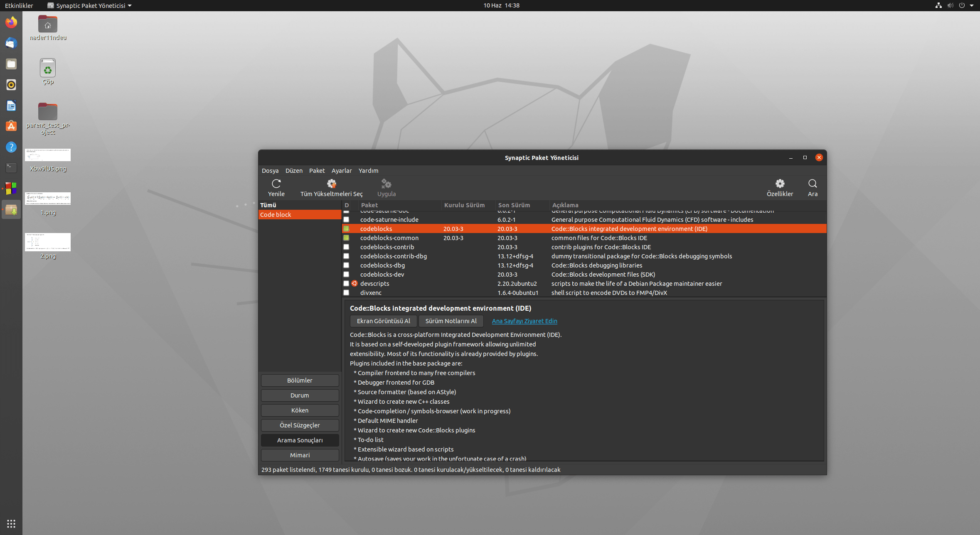The height and width of the screenshot is (535, 980).
Task: Click Etkinlikler in the top bar
Action: point(19,5)
